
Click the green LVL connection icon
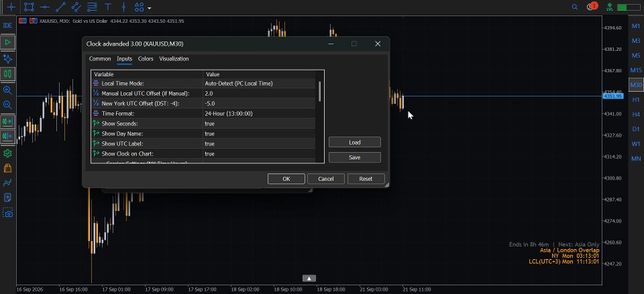click(x=610, y=7)
